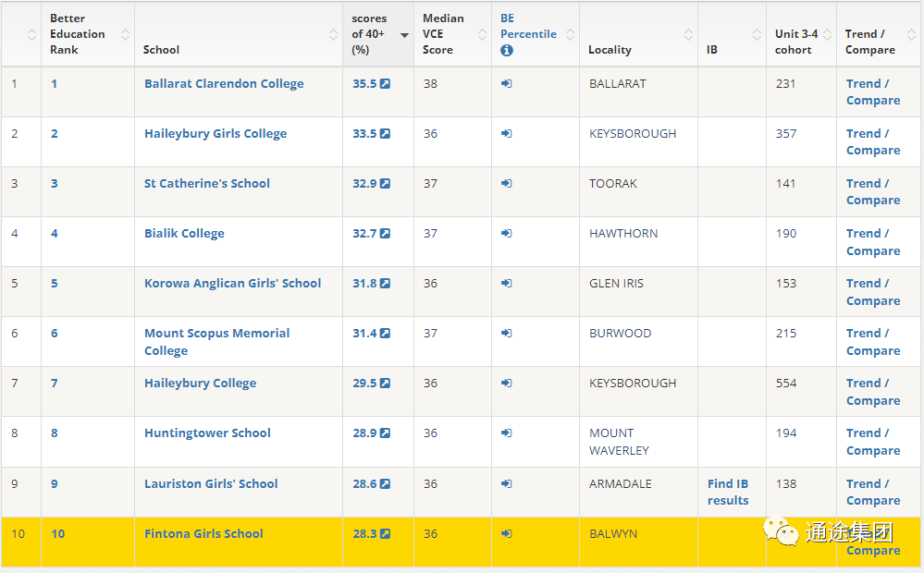Click BE Percentile login icon for Ballarat Clarendon College
The image size is (924, 573).
(506, 83)
